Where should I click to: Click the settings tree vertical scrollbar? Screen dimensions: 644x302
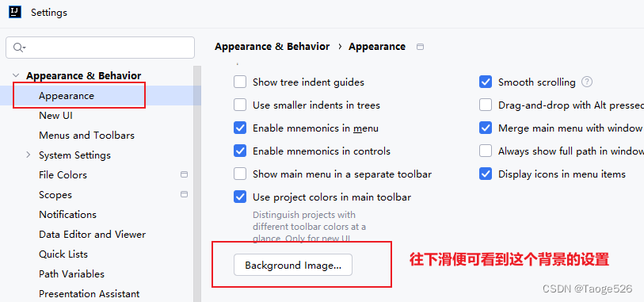tap(197, 184)
